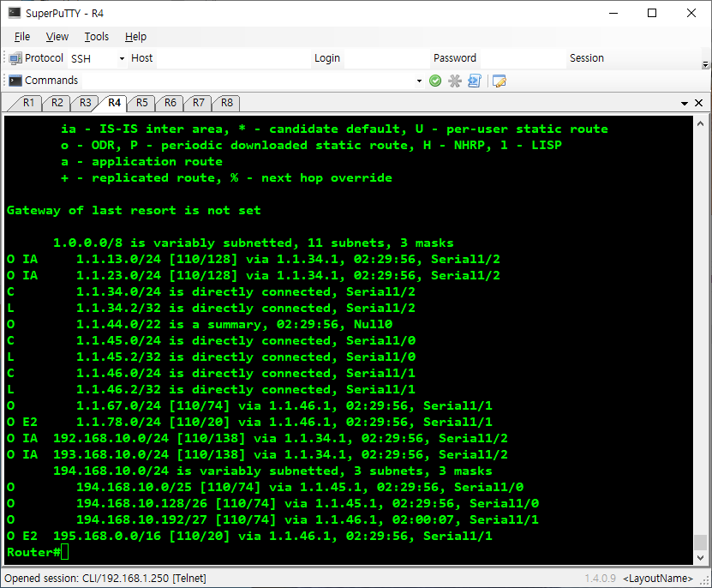This screenshot has width=712, height=588.
Task: Click the Host input field
Action: tap(233, 58)
